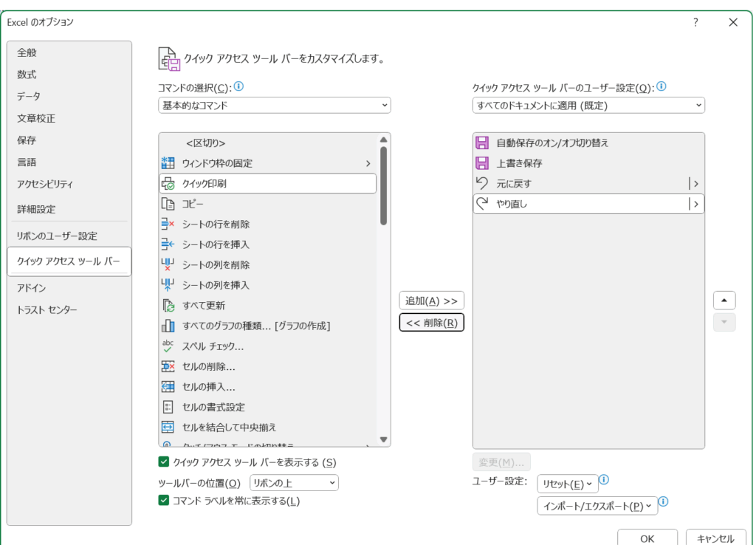Select 全般 category
756x545 pixels.
click(69, 52)
